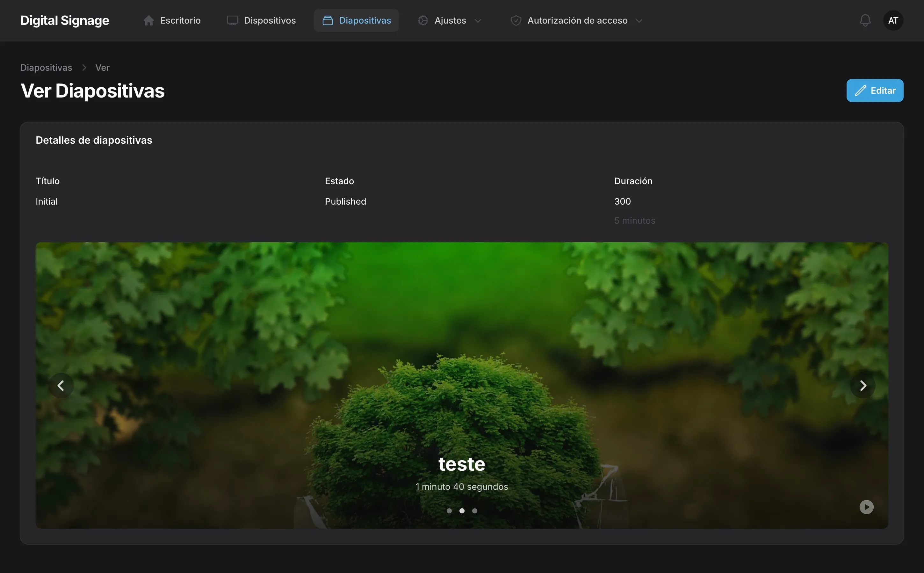Go to the previous carousel slide arrow
Screen dimensions: 924x573
coord(61,385)
